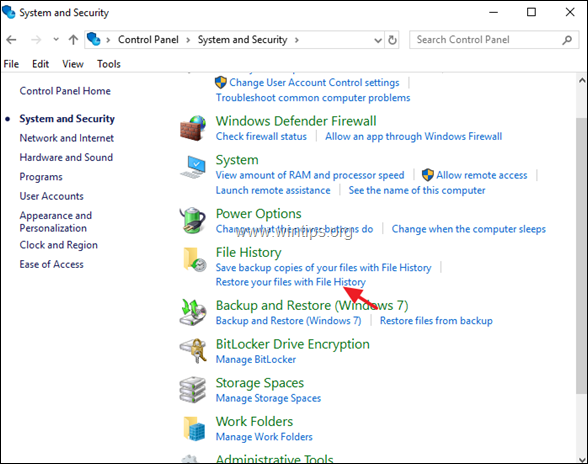Image resolution: width=588 pixels, height=464 pixels.
Task: Open the Windows Defender Firewall heading
Action: click(x=296, y=121)
